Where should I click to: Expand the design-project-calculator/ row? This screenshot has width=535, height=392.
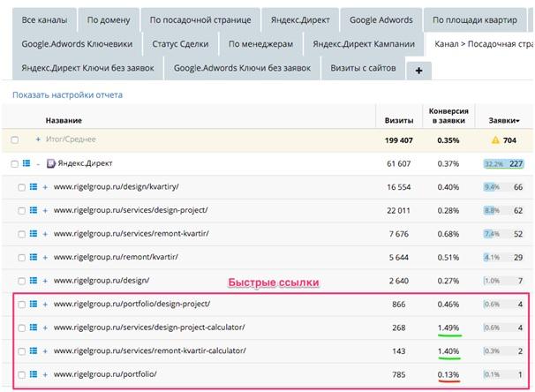45,328
